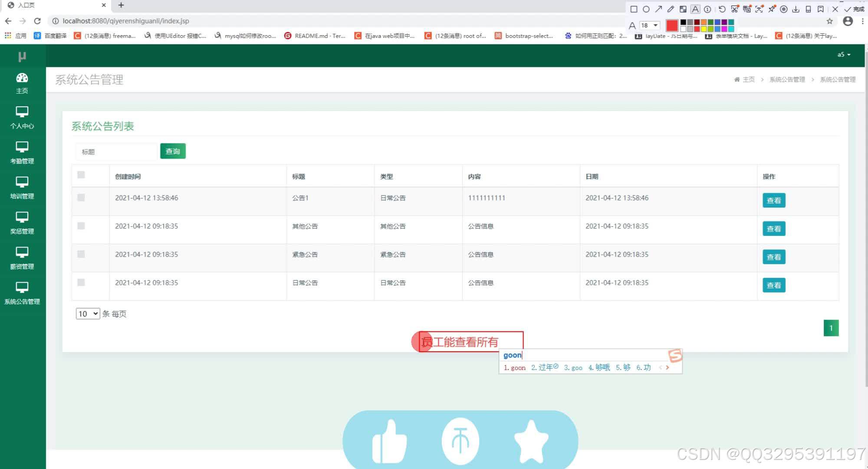Check the 公告1 row checkbox

[81, 198]
